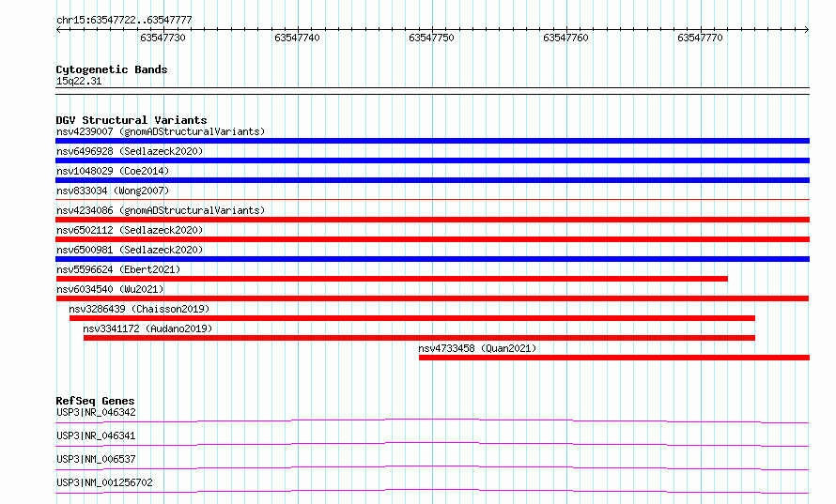Select the red bar under nsv4733458

pos(614,358)
